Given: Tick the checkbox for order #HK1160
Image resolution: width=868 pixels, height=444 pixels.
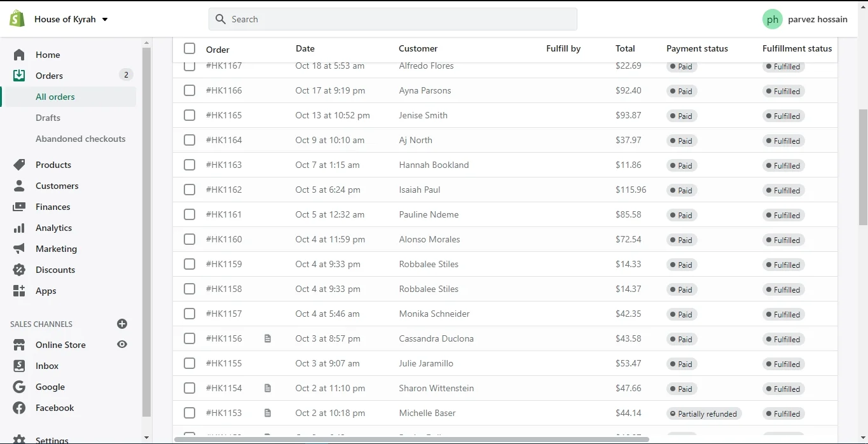Looking at the screenshot, I should [189, 239].
